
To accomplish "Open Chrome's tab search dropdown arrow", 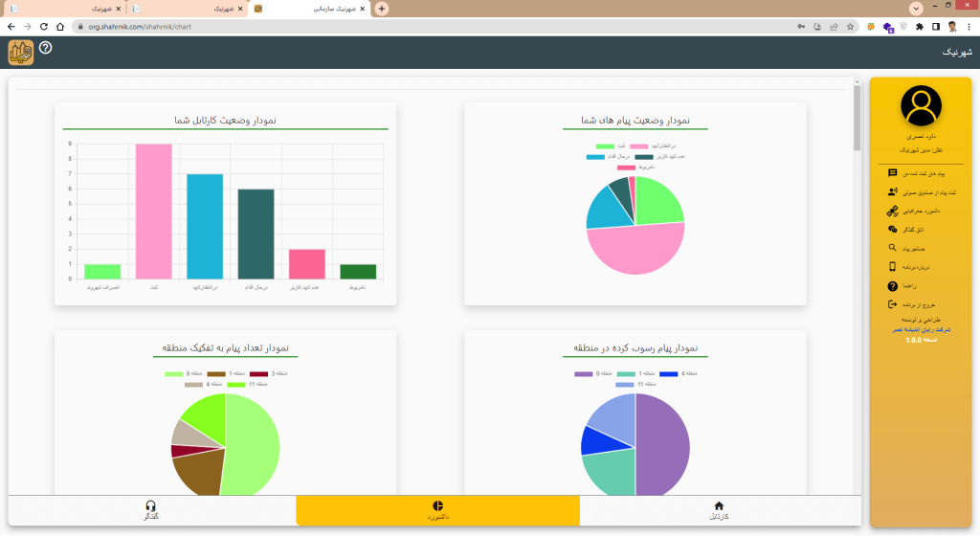I will tap(916, 8).
